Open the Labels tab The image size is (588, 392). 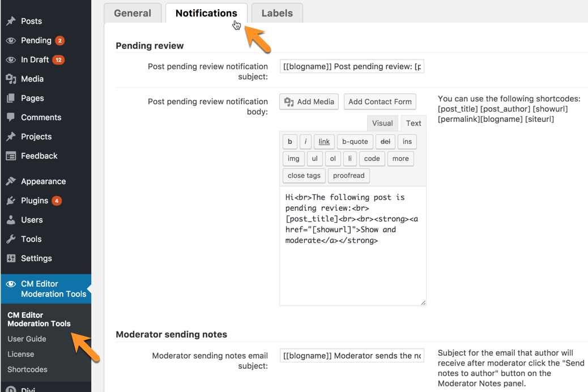277,13
